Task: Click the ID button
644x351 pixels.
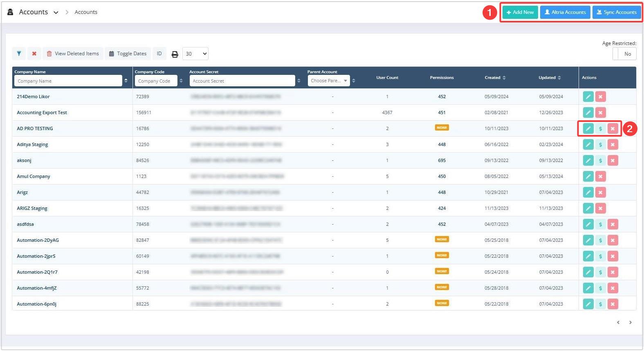Action: coord(159,54)
